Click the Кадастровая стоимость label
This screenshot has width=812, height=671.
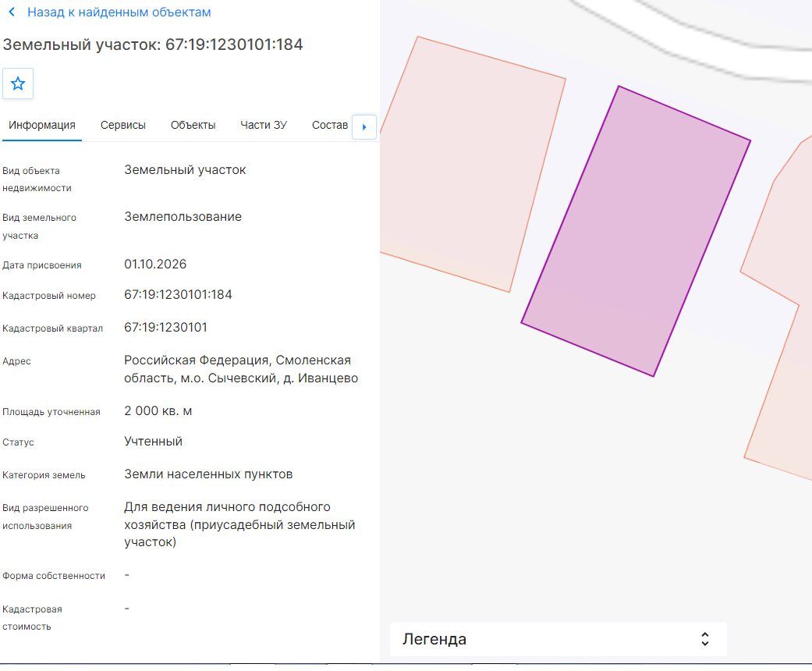click(x=32, y=618)
